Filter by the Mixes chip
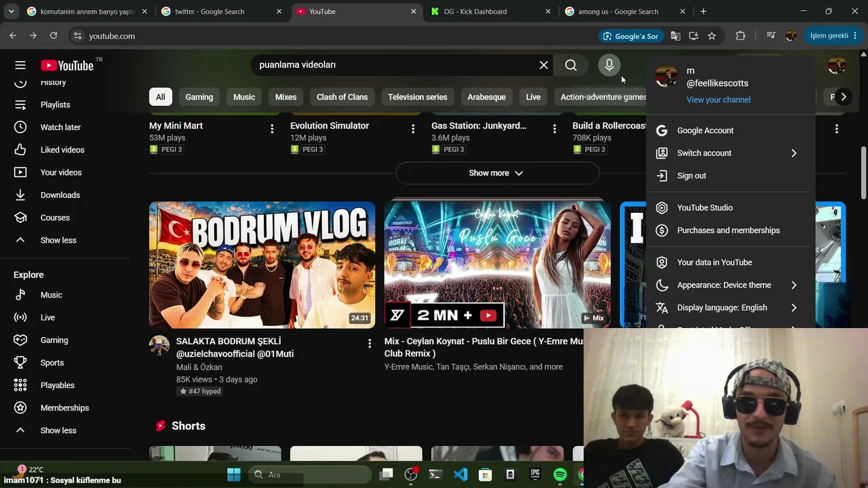This screenshot has height=488, width=868. tap(285, 97)
